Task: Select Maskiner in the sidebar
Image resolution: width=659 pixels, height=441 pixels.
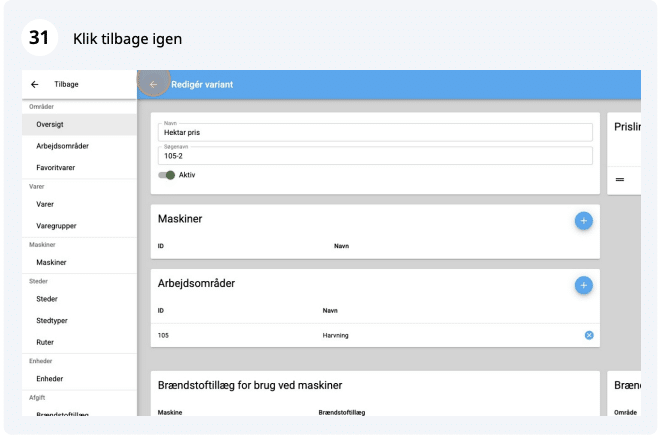Action: click(x=51, y=262)
